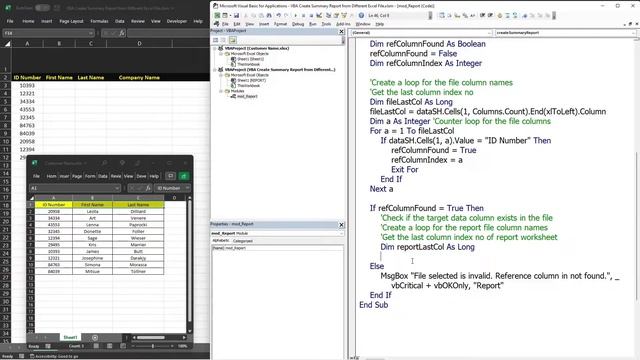Switch to the Categorized properties tab
The image size is (640, 360).
(x=243, y=241)
